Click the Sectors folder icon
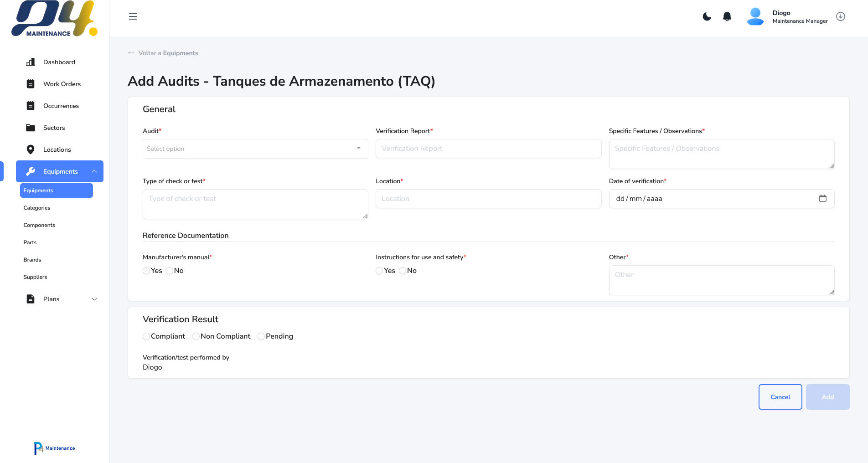The image size is (868, 463). [x=31, y=128]
